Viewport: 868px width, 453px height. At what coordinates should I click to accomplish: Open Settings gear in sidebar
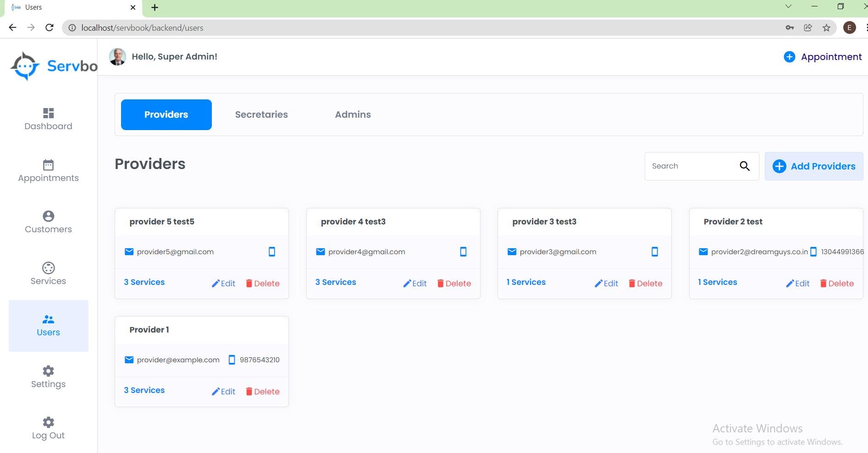(x=48, y=371)
